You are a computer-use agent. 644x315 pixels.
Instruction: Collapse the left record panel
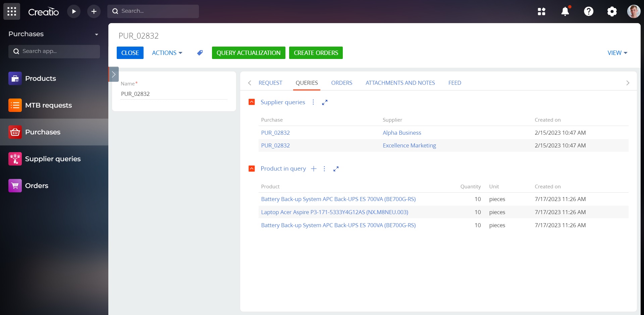pos(113,74)
